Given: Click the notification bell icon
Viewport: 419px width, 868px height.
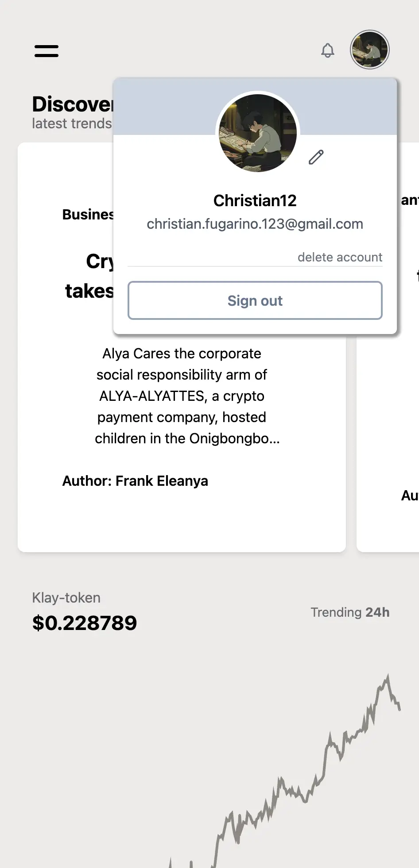Looking at the screenshot, I should (x=327, y=50).
